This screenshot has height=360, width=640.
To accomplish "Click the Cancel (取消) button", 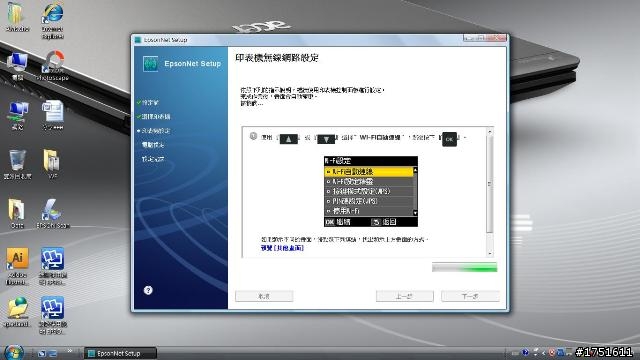I will [264, 296].
